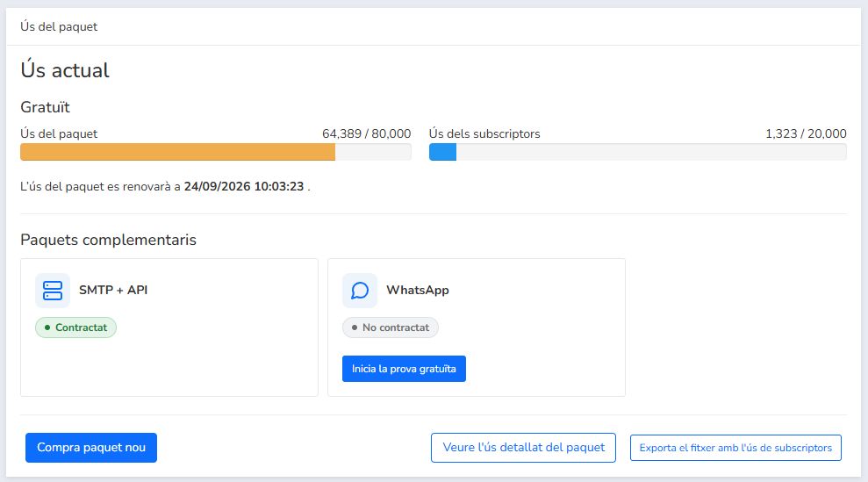Screen dimensions: 868x482
Task: Click the Ús actual heading
Action: coord(65,70)
